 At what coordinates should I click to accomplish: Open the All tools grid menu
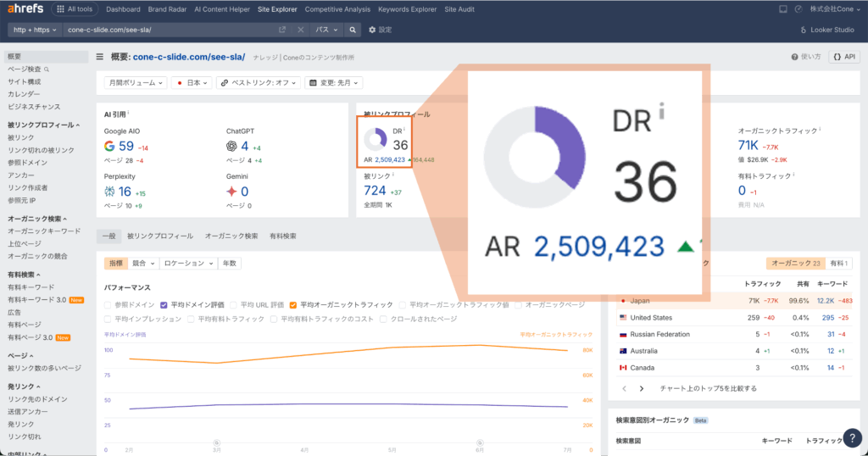(x=75, y=8)
